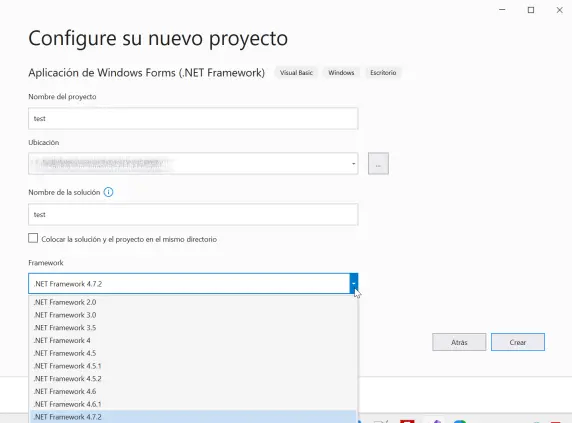572x423 pixels.
Task: Choose .NET Framework 4 from list
Action: click(193, 341)
